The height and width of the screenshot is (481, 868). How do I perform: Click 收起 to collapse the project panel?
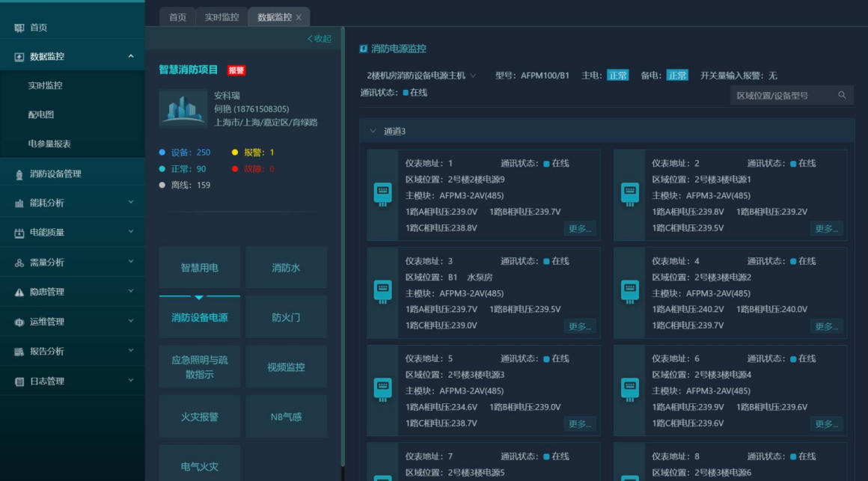click(320, 39)
